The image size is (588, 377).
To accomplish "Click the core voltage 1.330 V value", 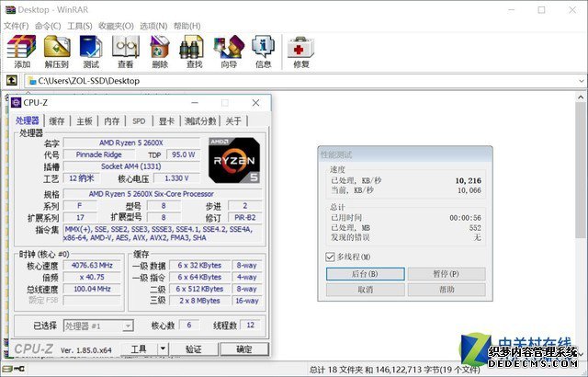I will point(176,178).
